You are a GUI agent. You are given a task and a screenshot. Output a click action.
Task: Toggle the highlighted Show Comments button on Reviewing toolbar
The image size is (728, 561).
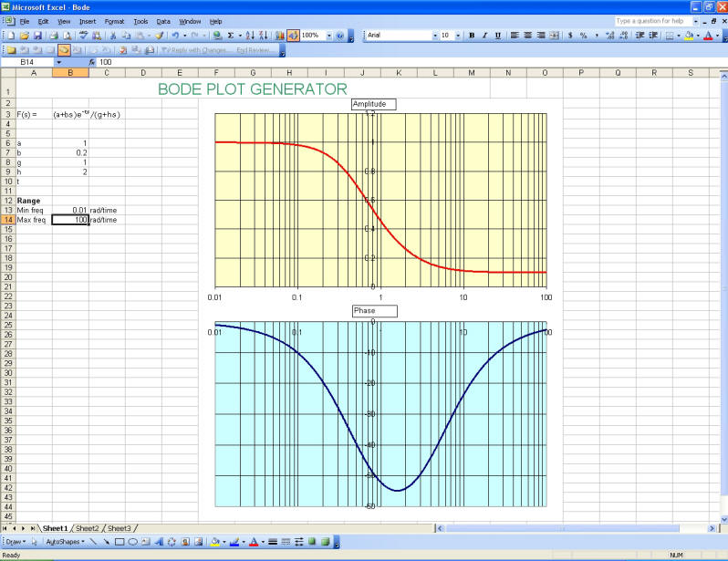64,49
